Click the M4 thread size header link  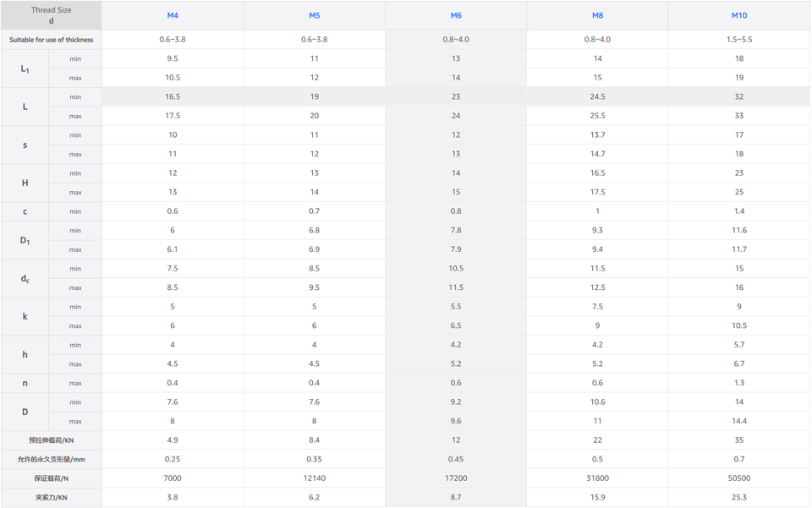pos(173,15)
